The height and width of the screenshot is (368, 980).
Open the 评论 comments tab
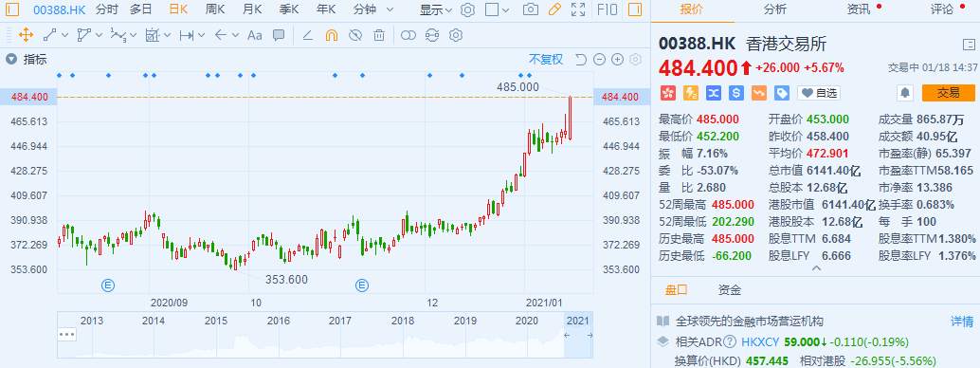(x=941, y=9)
